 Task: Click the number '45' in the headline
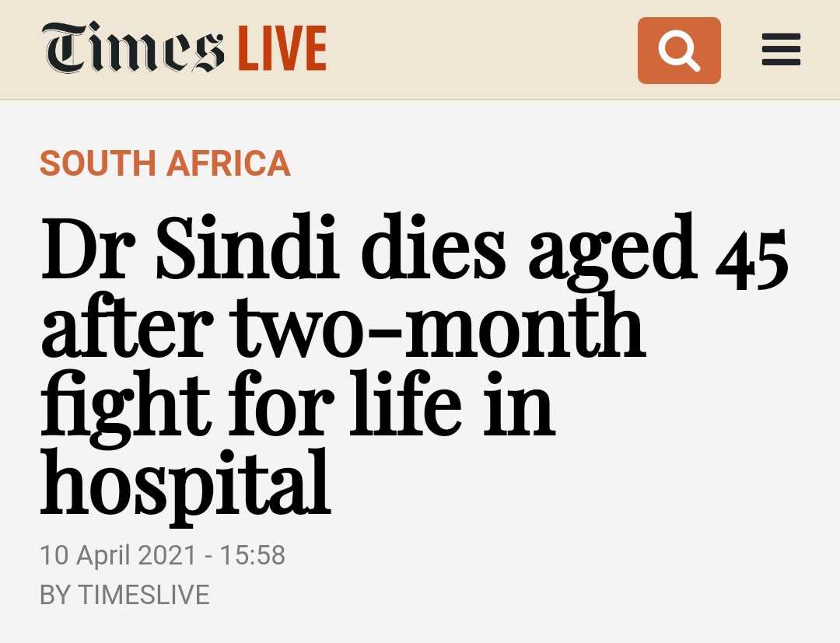[x=752, y=260]
